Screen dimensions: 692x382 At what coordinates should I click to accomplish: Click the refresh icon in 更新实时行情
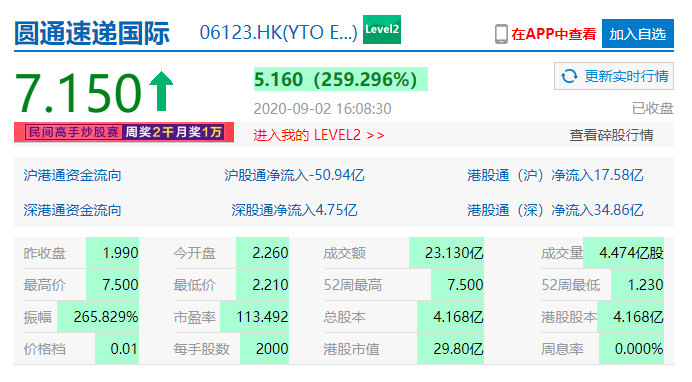[569, 76]
